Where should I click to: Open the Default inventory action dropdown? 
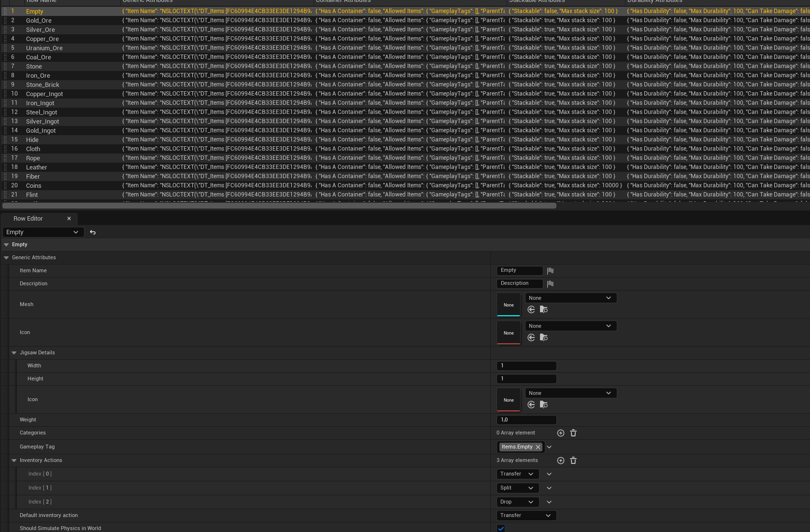click(x=526, y=516)
